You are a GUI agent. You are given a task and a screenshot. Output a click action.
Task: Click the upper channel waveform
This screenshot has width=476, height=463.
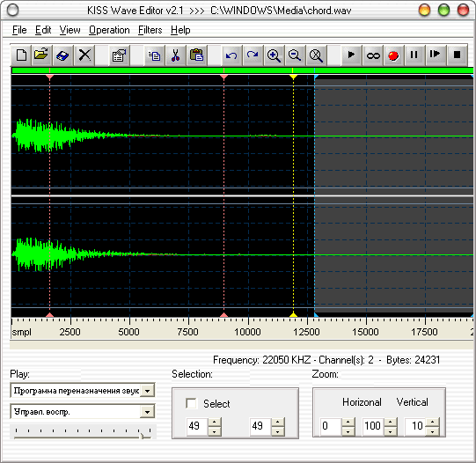[242, 136]
